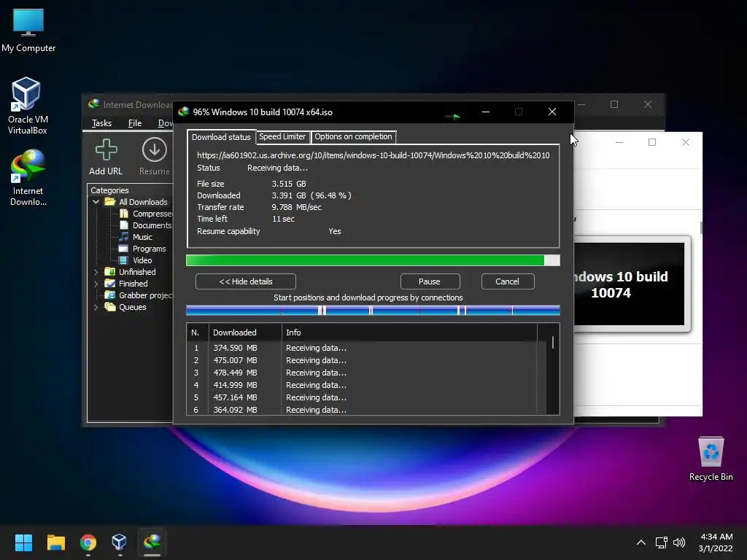Maximize the white browser window behind
The image size is (747, 560).
pos(652,142)
